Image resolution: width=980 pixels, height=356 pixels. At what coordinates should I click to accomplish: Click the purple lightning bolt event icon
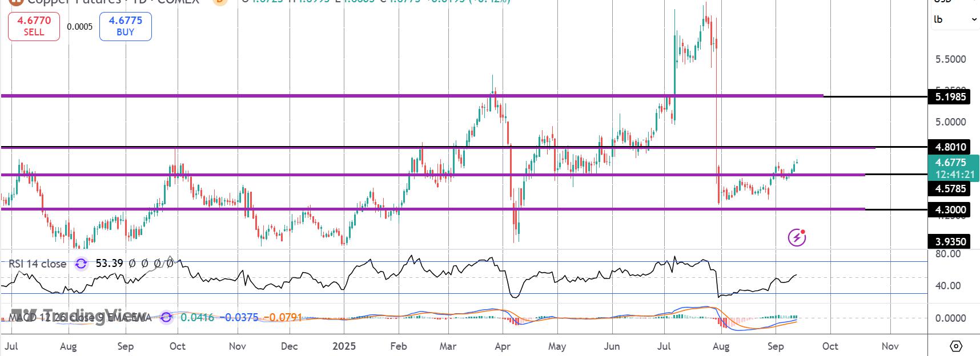pos(797,237)
